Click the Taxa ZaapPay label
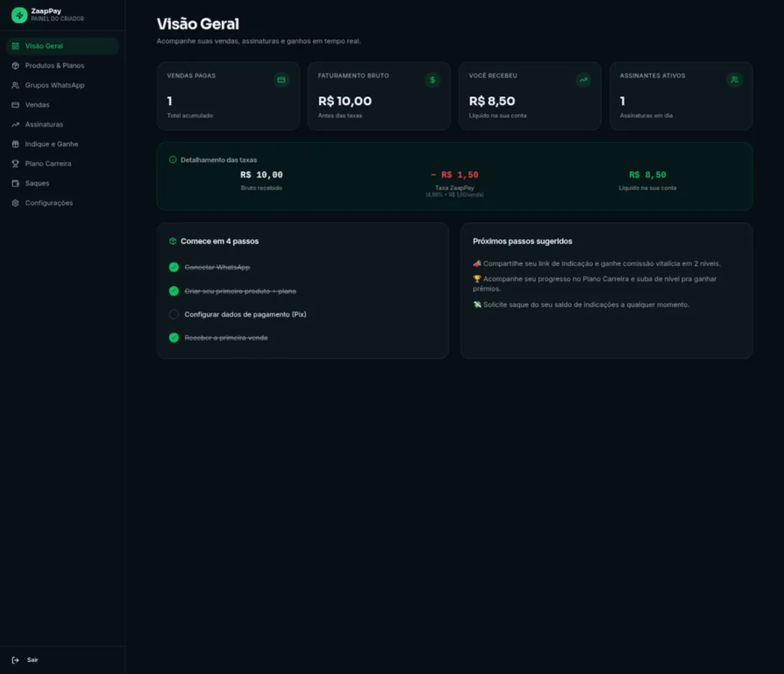The width and height of the screenshot is (784, 674). click(x=454, y=188)
